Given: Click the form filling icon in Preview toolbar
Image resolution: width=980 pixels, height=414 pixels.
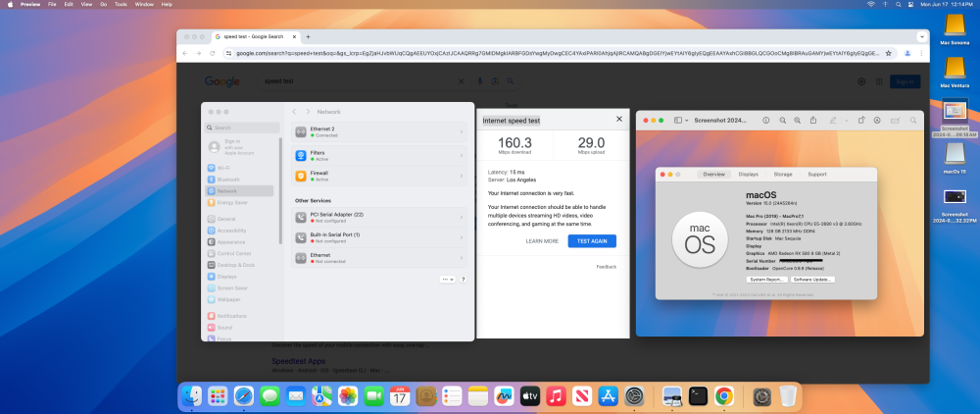Looking at the screenshot, I should click(895, 120).
